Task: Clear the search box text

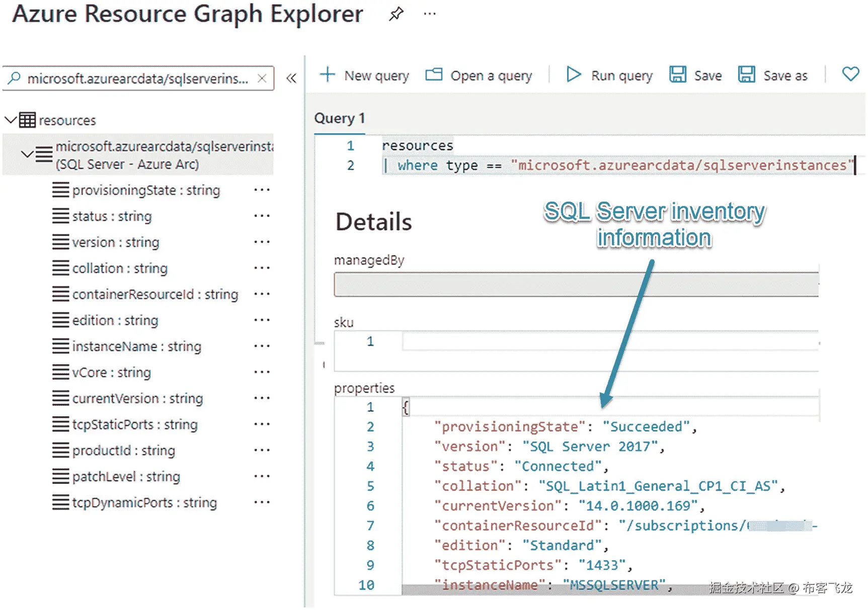Action: click(262, 78)
